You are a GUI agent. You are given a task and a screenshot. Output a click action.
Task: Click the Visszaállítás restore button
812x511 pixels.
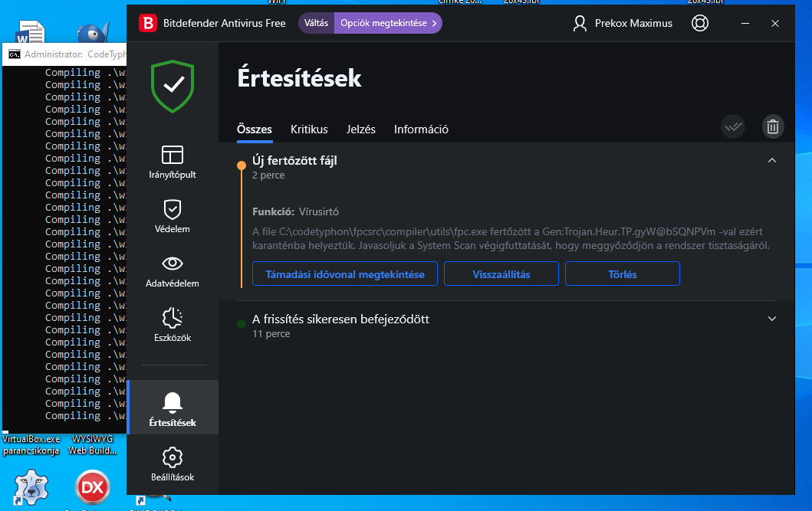click(x=501, y=274)
